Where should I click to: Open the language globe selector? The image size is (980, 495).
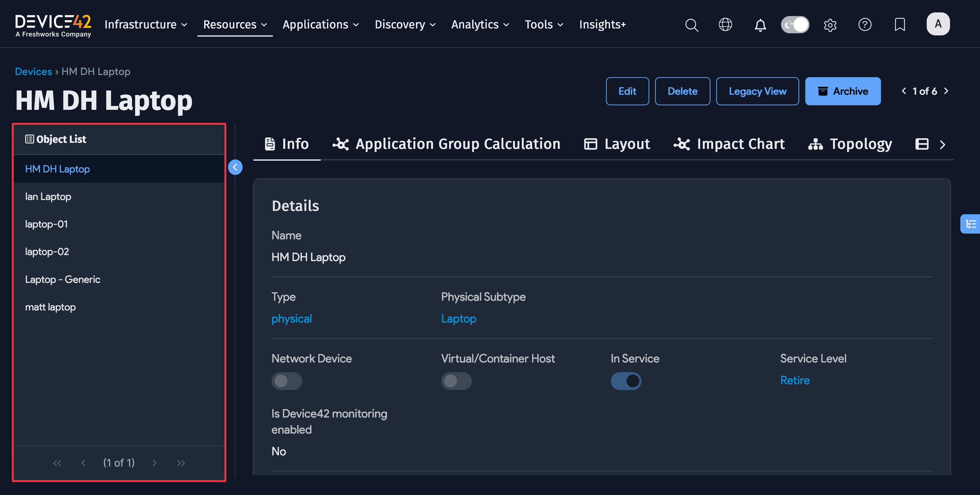(x=726, y=25)
